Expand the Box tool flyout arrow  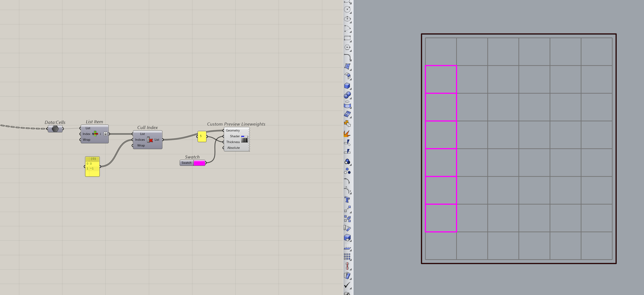(x=351, y=89)
